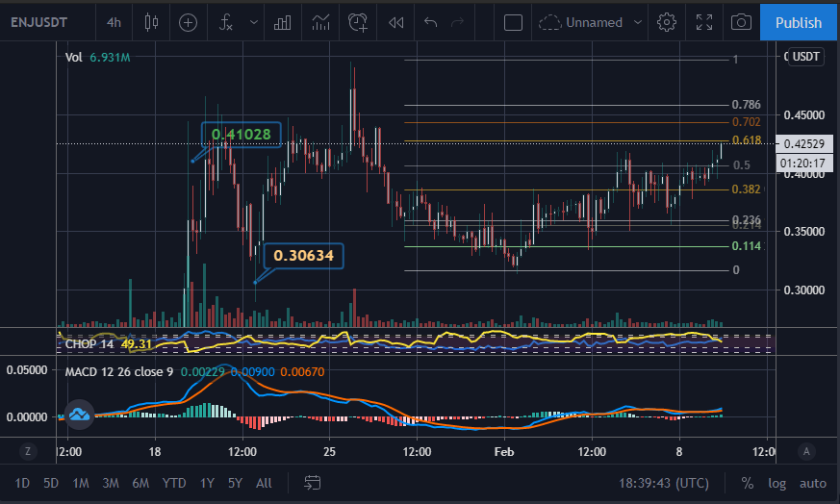Select the 1M time range
Image resolution: width=840 pixels, height=504 pixels.
pos(81,483)
